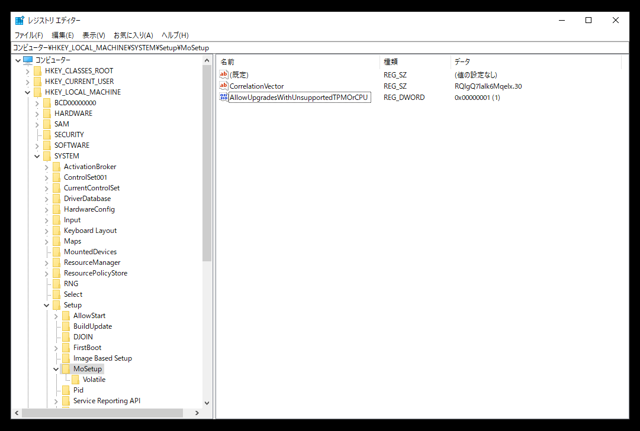The height and width of the screenshot is (431, 640).
Task: Click the AllowUpgradesWithUnsupportedTPMOrCPU name edit field
Action: pos(300,97)
